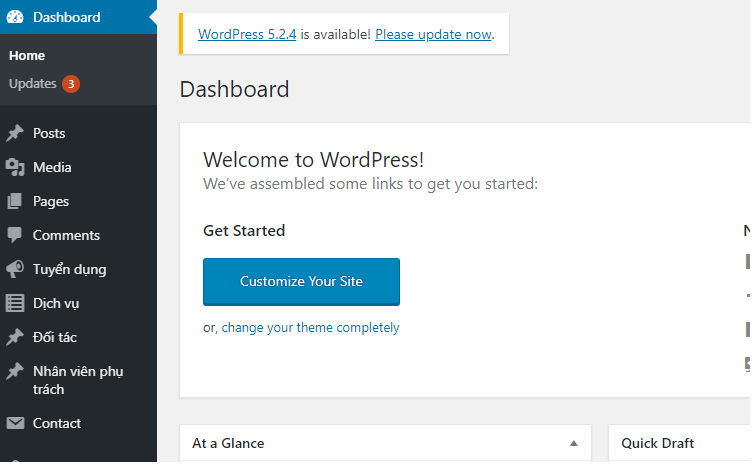The image size is (754, 466).
Task: Click the Quick Draft panel header
Action: click(657, 443)
